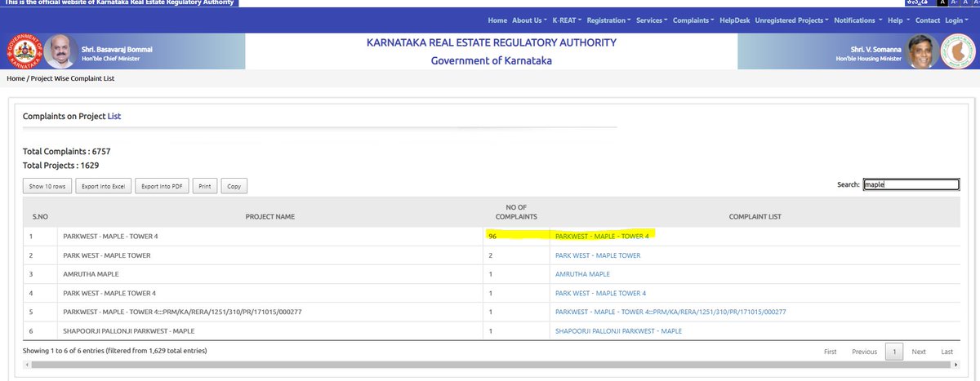The width and height of the screenshot is (980, 381).
Task: Click the Search input containing 'maple'
Action: click(x=911, y=184)
